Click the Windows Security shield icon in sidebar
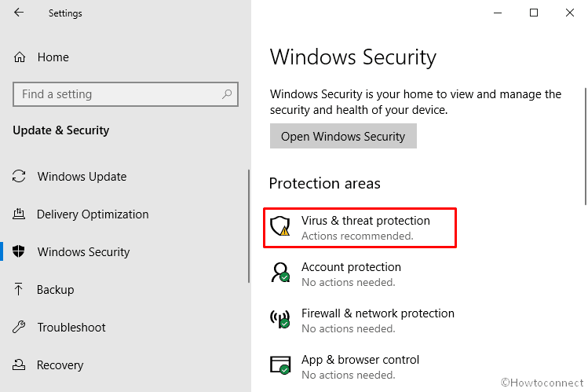The height and width of the screenshot is (392, 588). 20,252
